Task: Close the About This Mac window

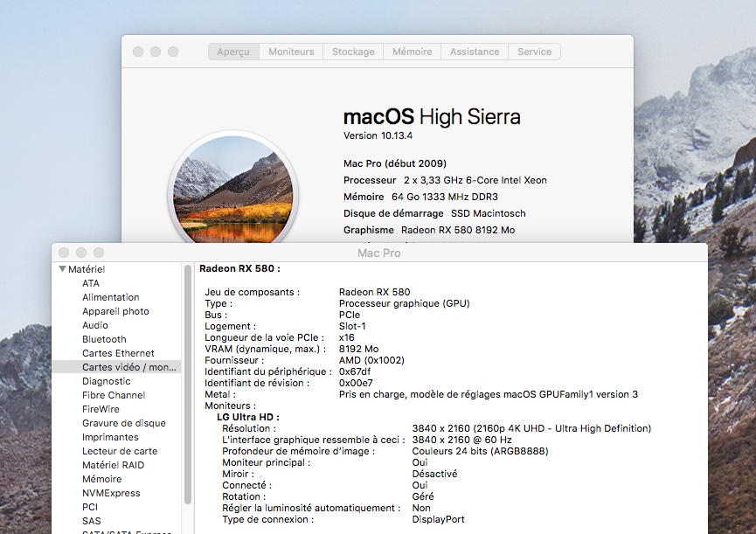Action: pos(138,52)
